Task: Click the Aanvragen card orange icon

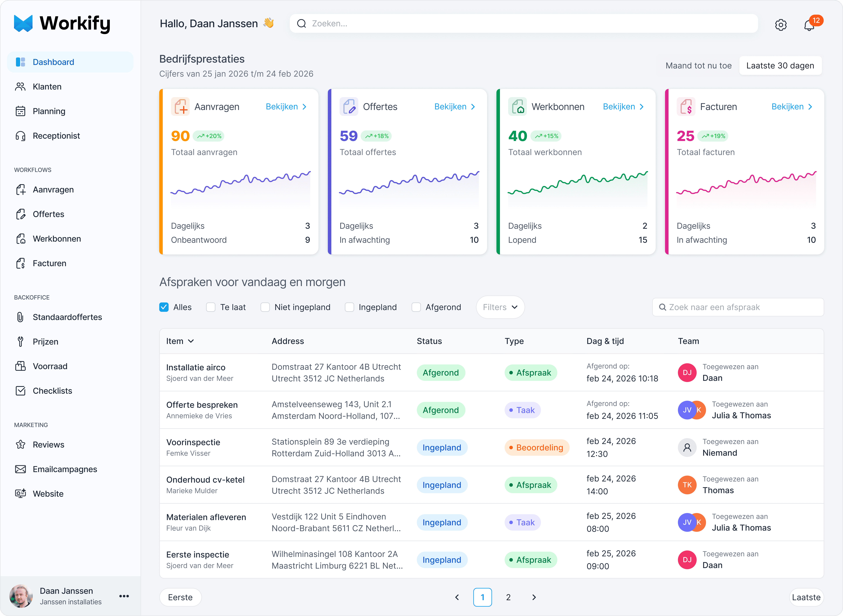Action: 180,107
